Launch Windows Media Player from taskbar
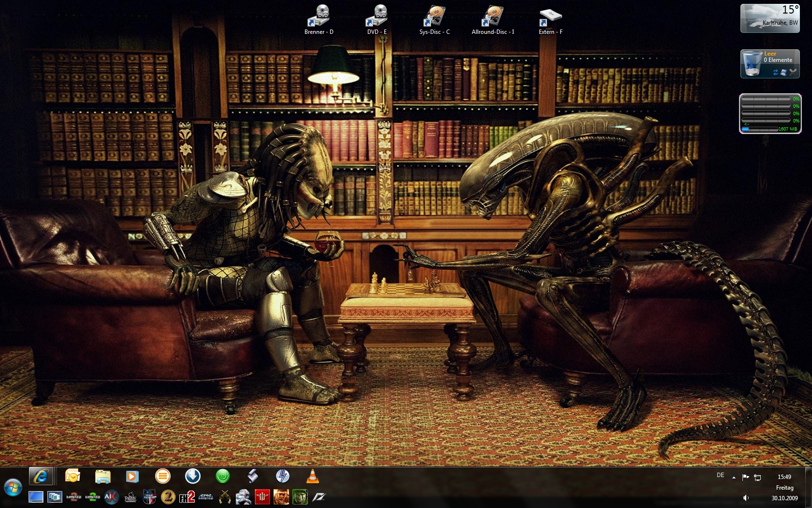 tap(132, 477)
